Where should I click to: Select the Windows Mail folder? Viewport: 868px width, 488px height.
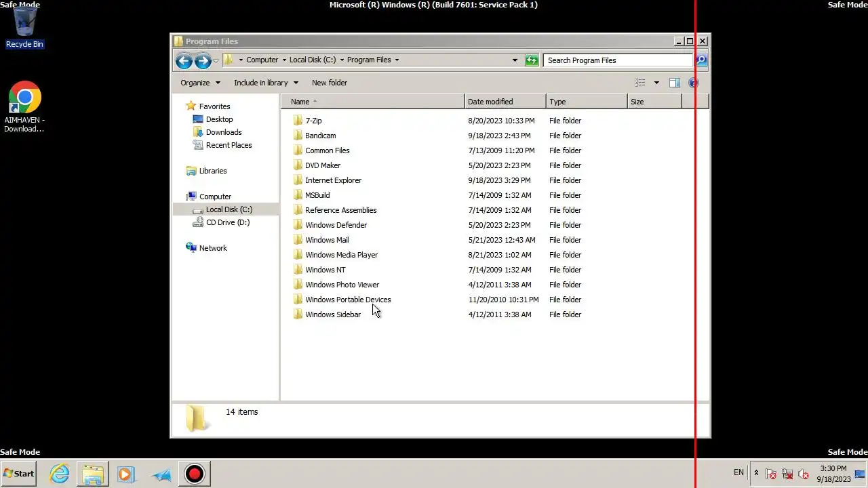pyautogui.click(x=327, y=240)
